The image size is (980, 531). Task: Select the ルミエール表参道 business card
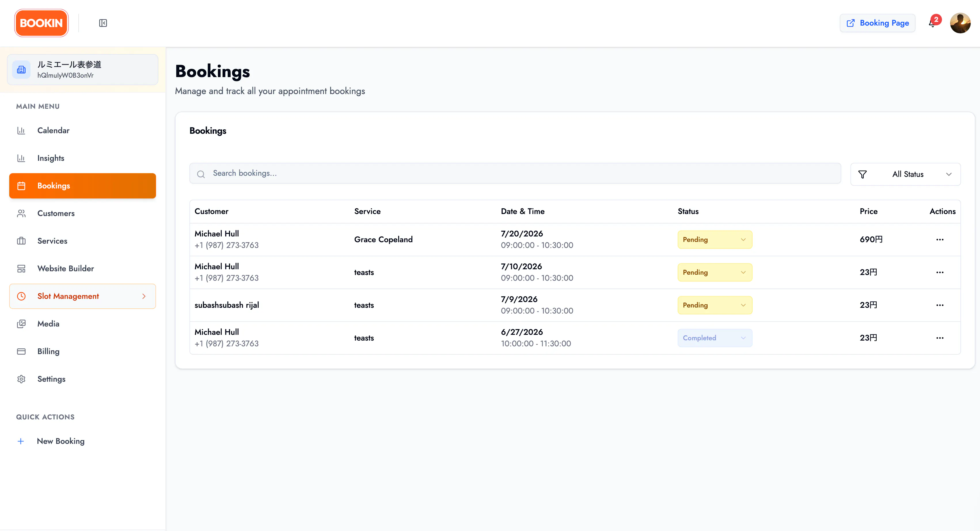pos(83,70)
